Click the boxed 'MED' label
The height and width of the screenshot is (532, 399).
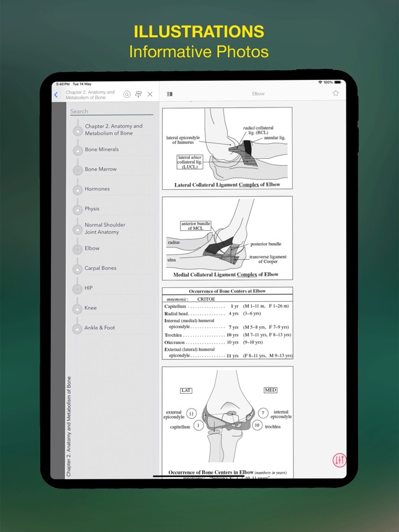click(271, 390)
